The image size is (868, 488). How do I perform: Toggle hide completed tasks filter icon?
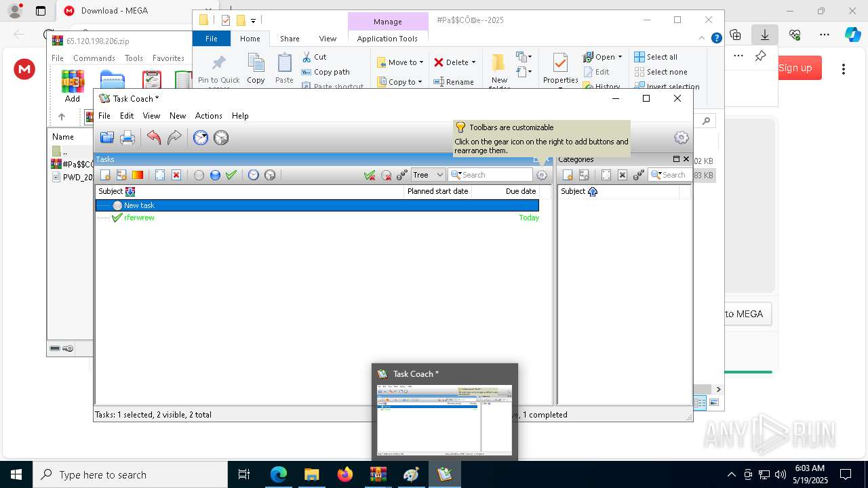point(370,175)
